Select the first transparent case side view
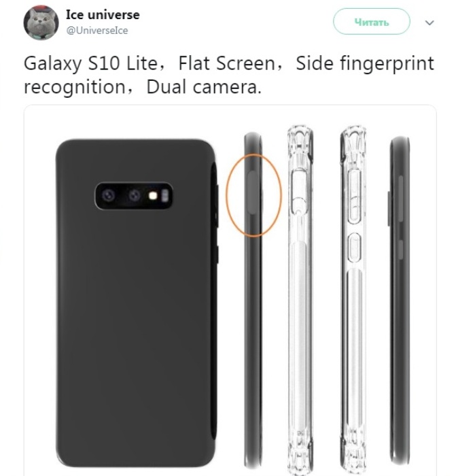 pos(300,299)
